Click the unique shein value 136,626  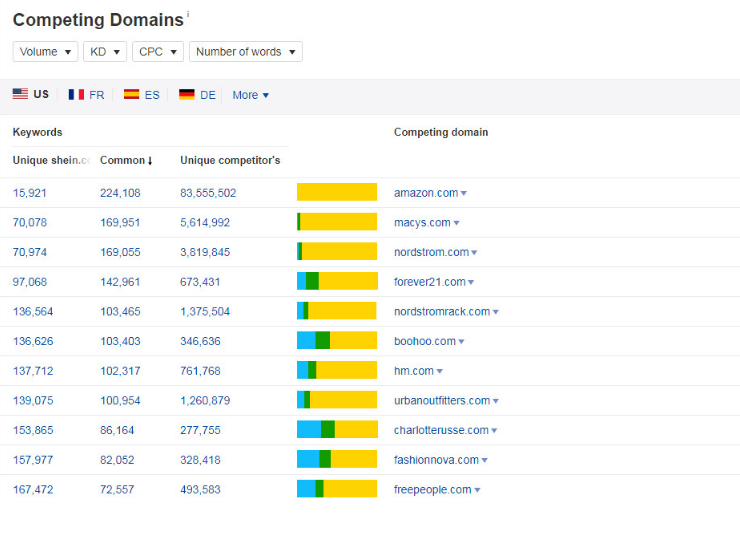click(x=33, y=341)
